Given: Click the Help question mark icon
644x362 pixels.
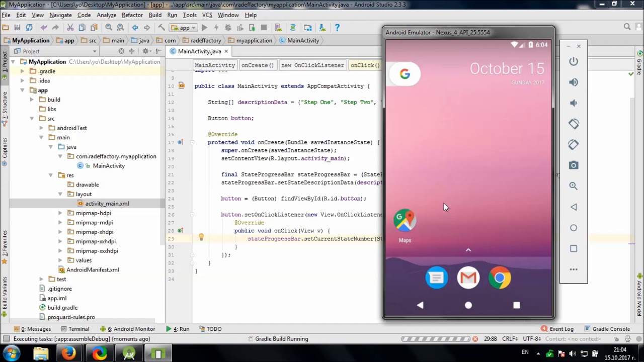Looking at the screenshot, I should (x=337, y=28).
